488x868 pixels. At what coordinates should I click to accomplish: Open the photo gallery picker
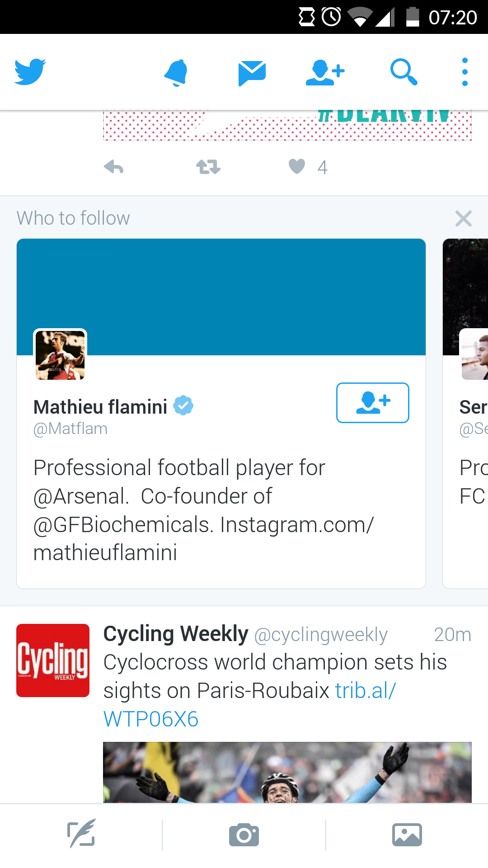407,835
